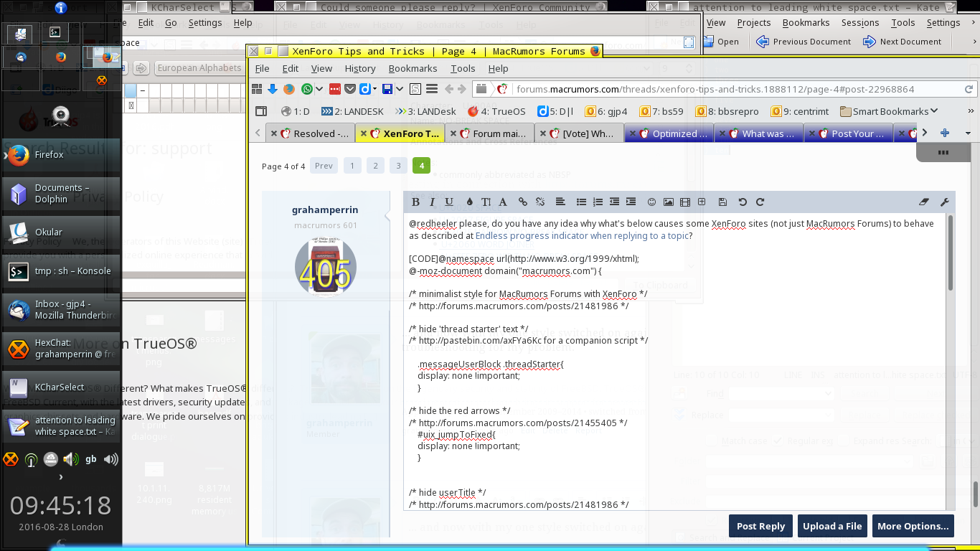Undo last edit in reply editor
Viewport: 980px width, 551px height.
[743, 202]
